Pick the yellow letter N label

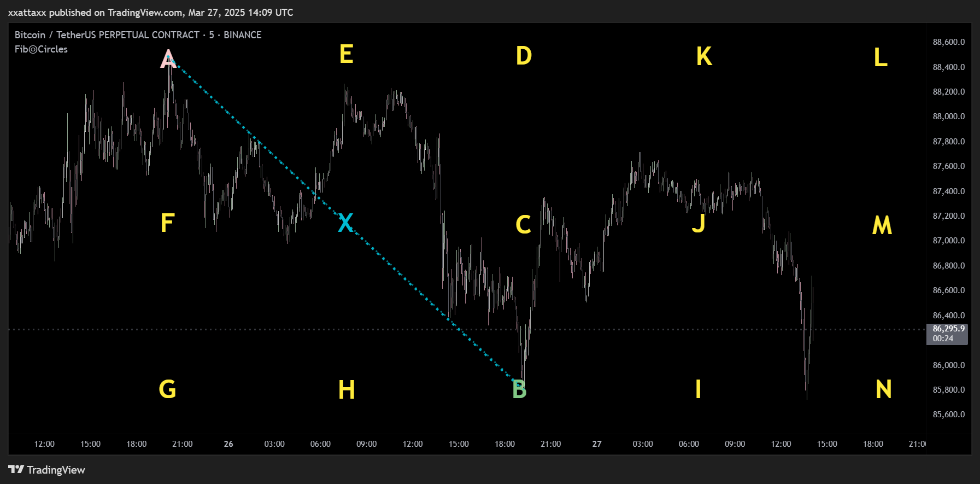point(883,389)
